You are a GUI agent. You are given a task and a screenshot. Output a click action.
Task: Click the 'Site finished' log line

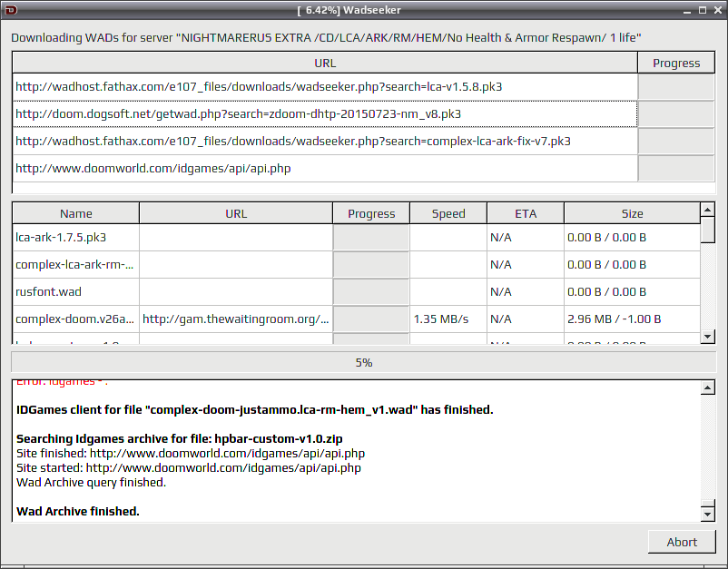(191, 453)
